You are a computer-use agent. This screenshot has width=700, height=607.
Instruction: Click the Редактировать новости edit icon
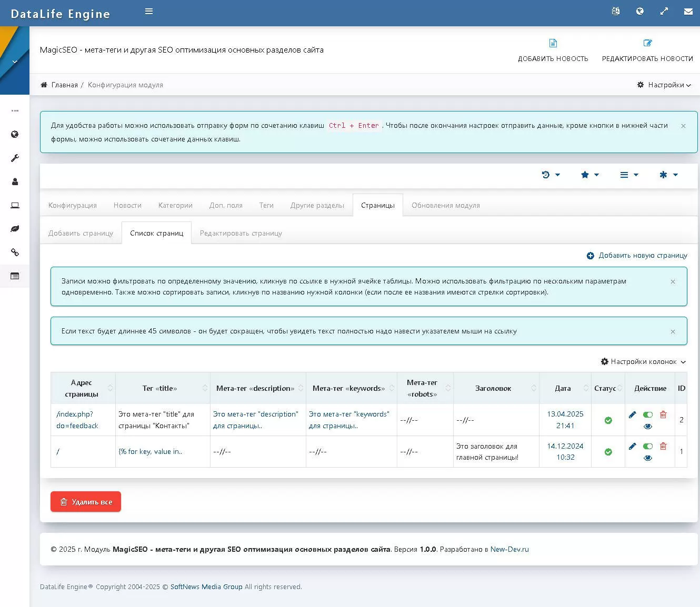pos(647,43)
